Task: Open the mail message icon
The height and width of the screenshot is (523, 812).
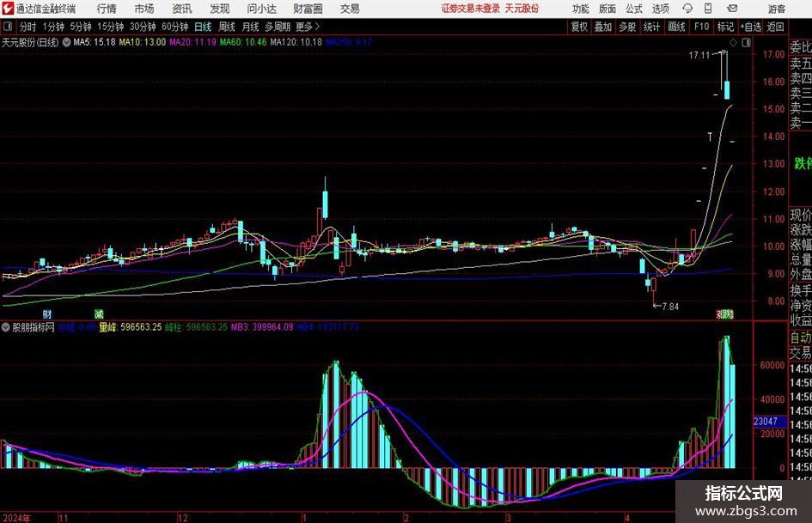Action: point(732,9)
